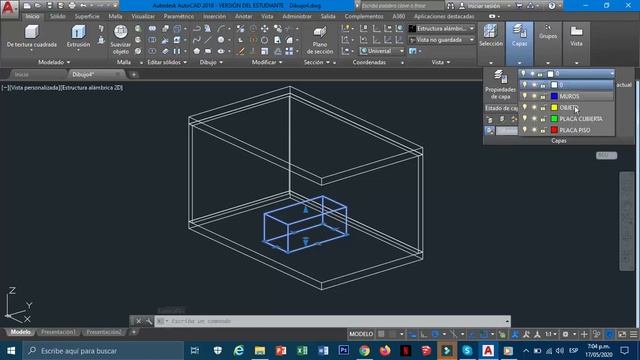
Task: Toggle visibility bulb of PLACA PISO layer
Action: tap(525, 130)
